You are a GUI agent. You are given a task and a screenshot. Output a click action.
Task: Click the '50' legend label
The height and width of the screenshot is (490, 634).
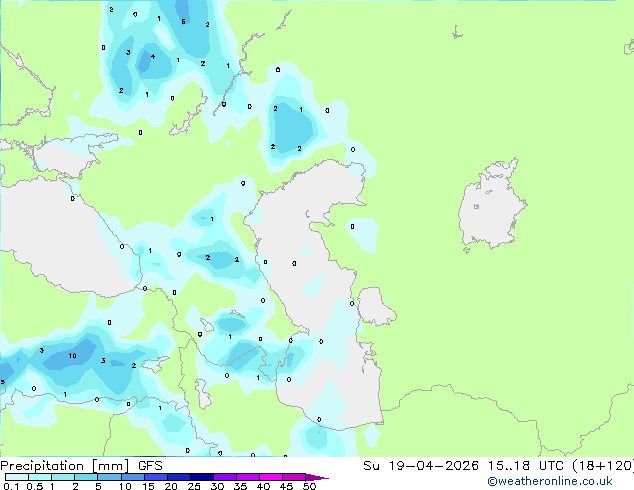pos(310,486)
